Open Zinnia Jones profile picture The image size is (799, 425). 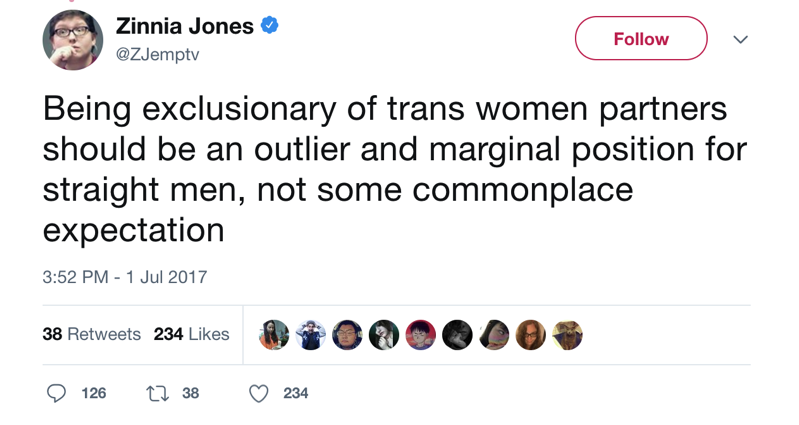pos(73,40)
